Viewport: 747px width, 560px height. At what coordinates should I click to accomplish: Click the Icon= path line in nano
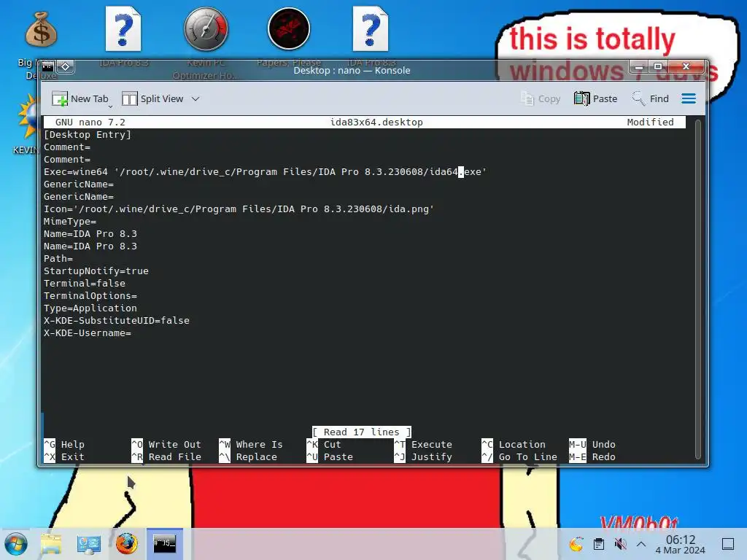(239, 209)
